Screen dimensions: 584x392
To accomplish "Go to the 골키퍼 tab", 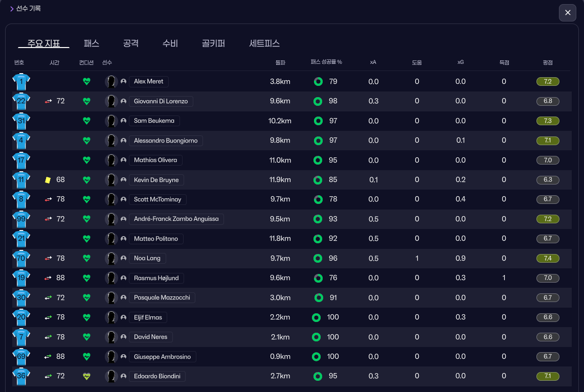I will [213, 43].
